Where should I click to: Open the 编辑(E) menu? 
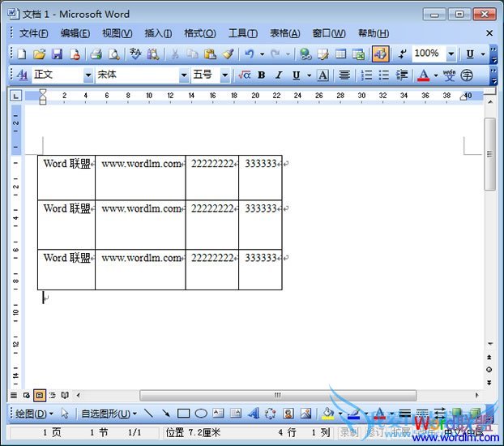coord(75,33)
